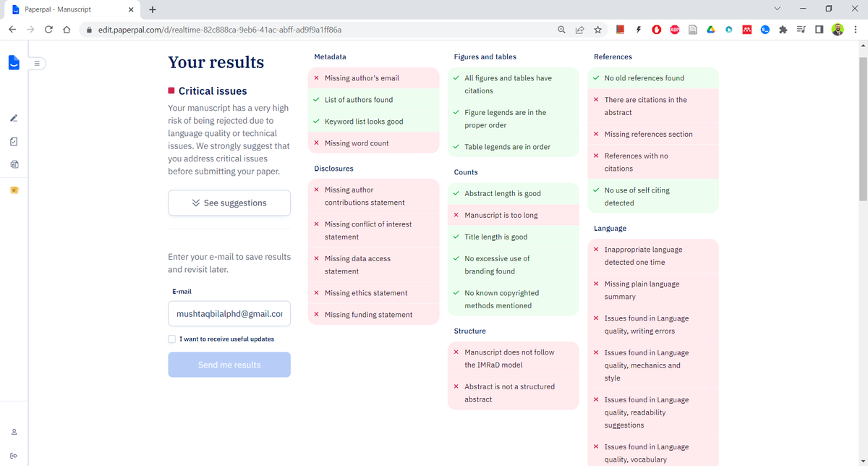The image size is (868, 466).
Task: Open the account profile icon at sidebar bottom
Action: click(x=13, y=431)
